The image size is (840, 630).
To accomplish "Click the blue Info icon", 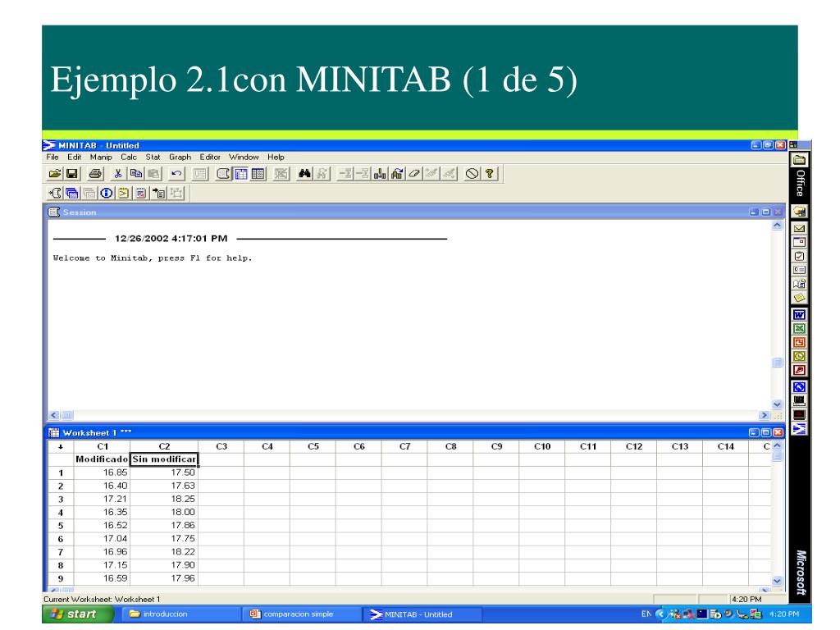I will [106, 193].
